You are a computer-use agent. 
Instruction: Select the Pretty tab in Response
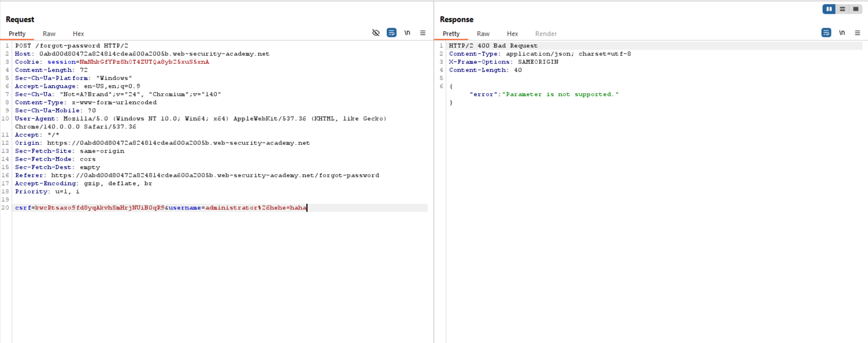pos(451,34)
